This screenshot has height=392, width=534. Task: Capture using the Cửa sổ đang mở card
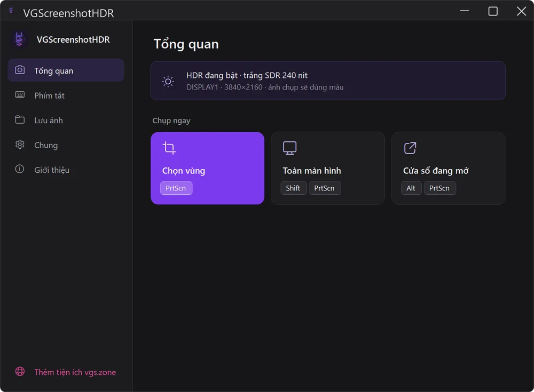[x=448, y=168]
